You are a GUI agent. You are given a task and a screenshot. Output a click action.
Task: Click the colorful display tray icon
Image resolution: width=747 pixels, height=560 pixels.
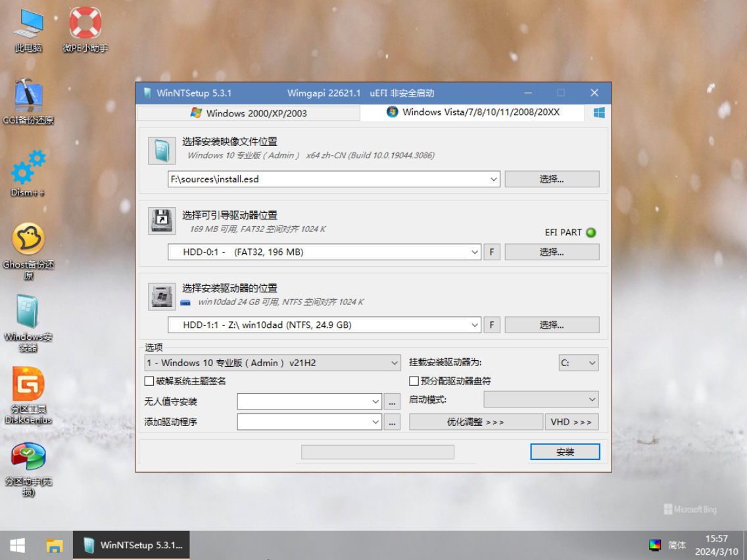tap(655, 546)
